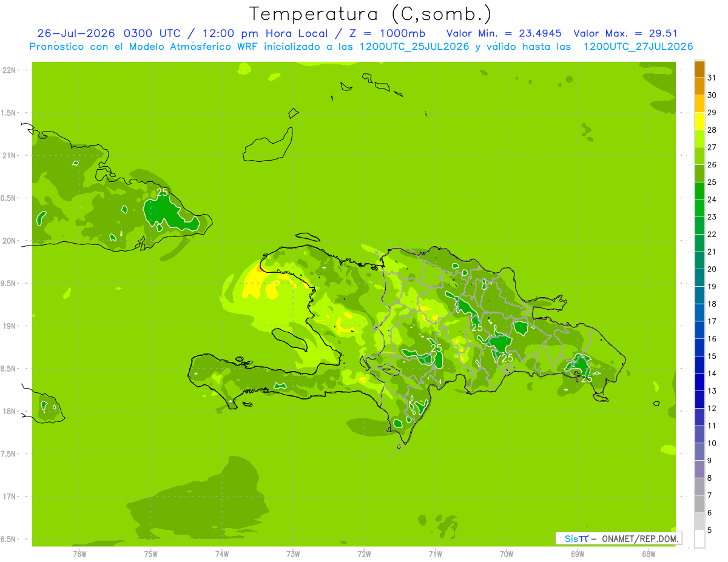Screen dimensions: 728x562
Task: Click the '69W' longitude axis label
Action: click(x=578, y=554)
